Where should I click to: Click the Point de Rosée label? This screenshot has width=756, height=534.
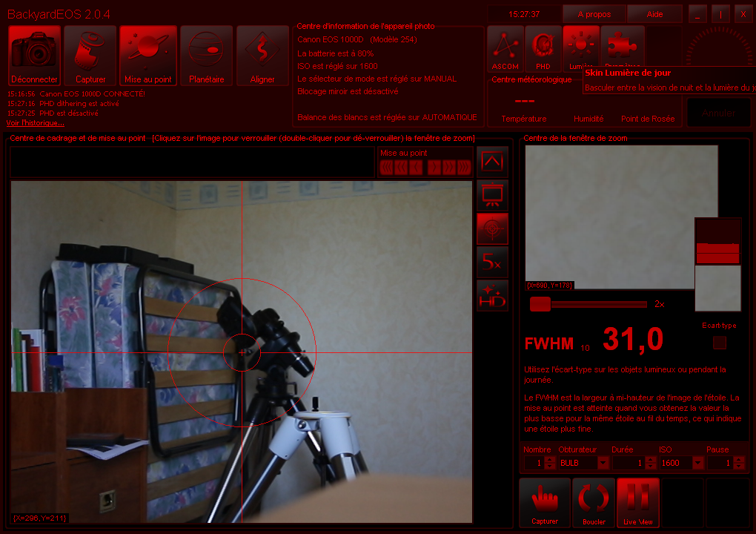pos(648,119)
